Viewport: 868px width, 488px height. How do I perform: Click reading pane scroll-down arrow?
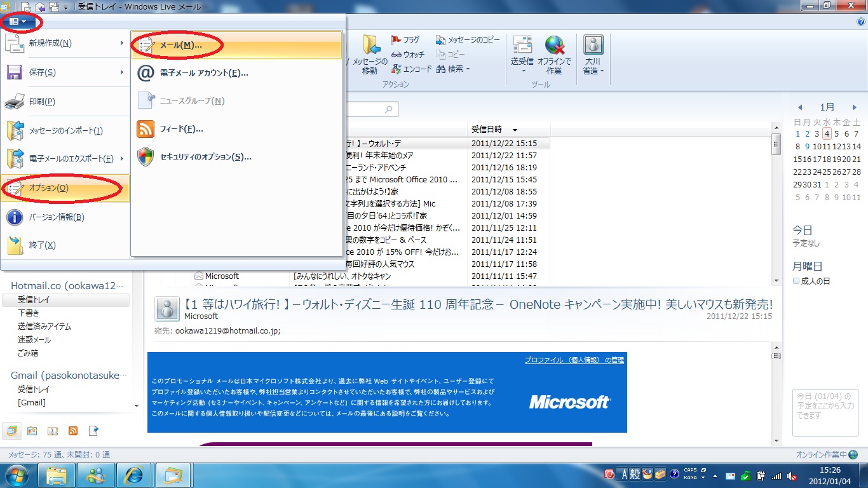(x=776, y=440)
